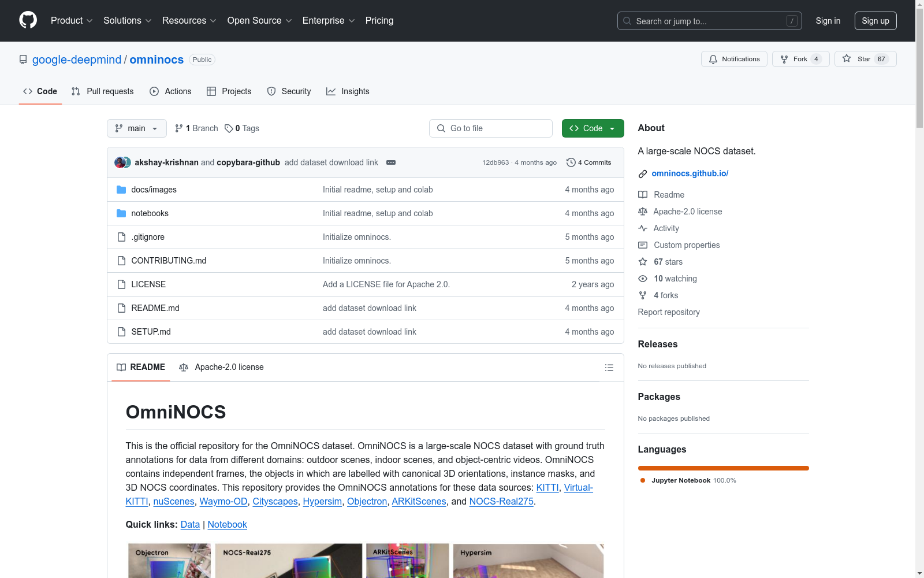Click the Sign in link
Image resolution: width=924 pixels, height=578 pixels.
click(828, 21)
